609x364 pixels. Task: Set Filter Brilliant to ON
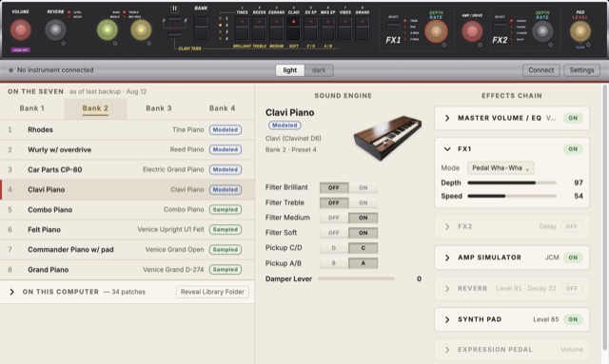pyautogui.click(x=363, y=188)
